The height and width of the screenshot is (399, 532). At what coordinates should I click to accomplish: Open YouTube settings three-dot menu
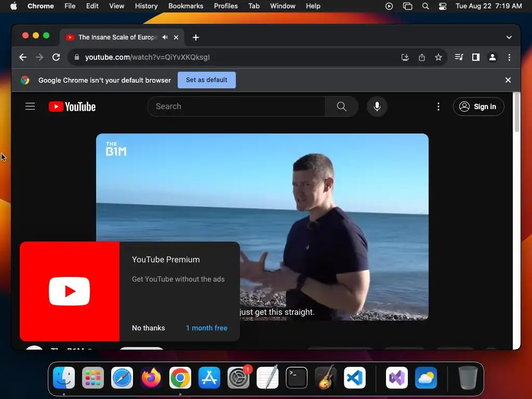438,107
